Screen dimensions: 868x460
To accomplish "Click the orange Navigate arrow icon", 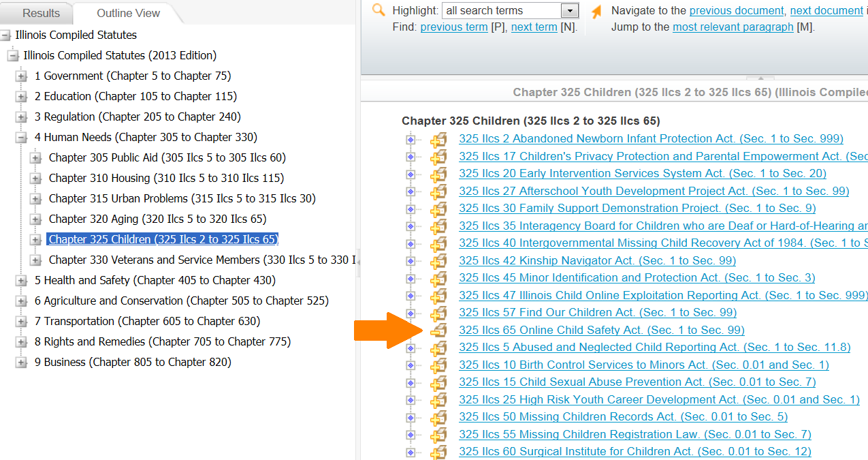I will [x=596, y=12].
